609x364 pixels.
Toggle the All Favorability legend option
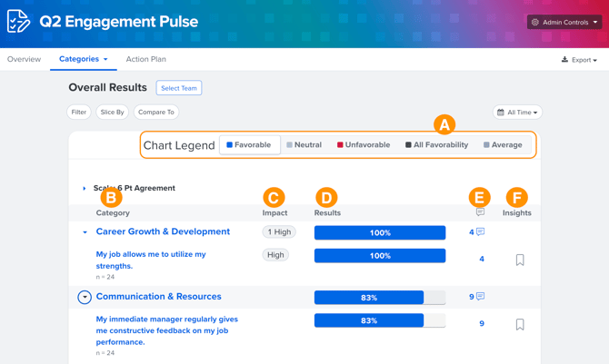pos(436,145)
